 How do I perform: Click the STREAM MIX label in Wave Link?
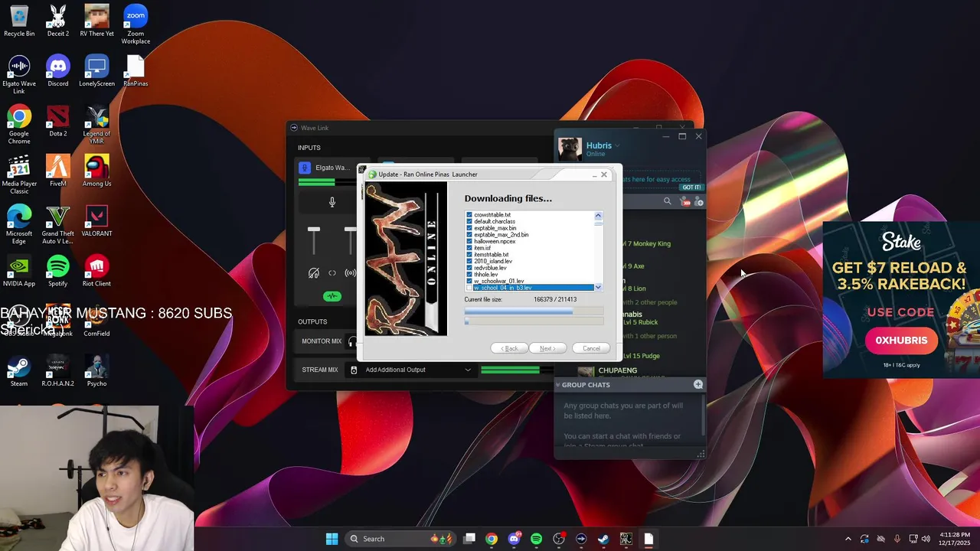(x=320, y=370)
